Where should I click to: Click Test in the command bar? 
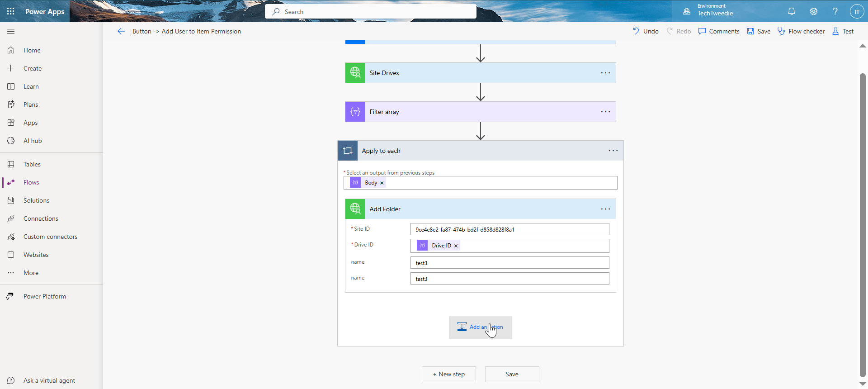(x=843, y=31)
